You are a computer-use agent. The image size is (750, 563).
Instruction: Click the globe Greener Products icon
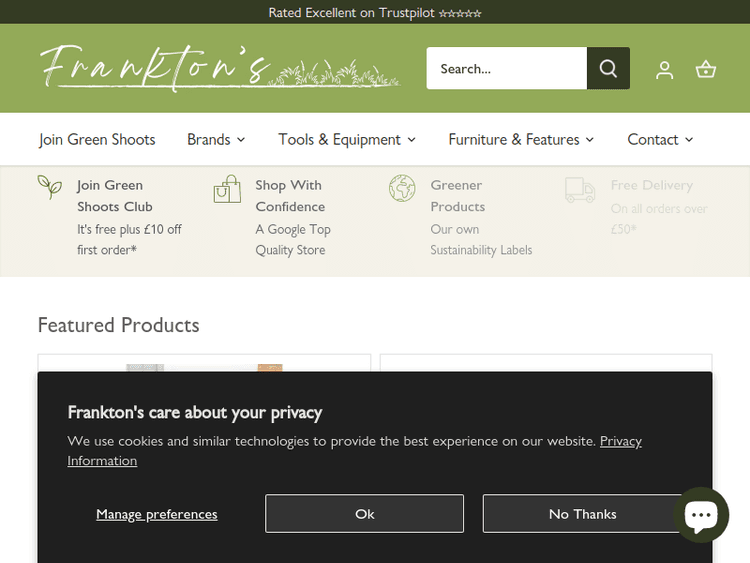click(x=402, y=188)
